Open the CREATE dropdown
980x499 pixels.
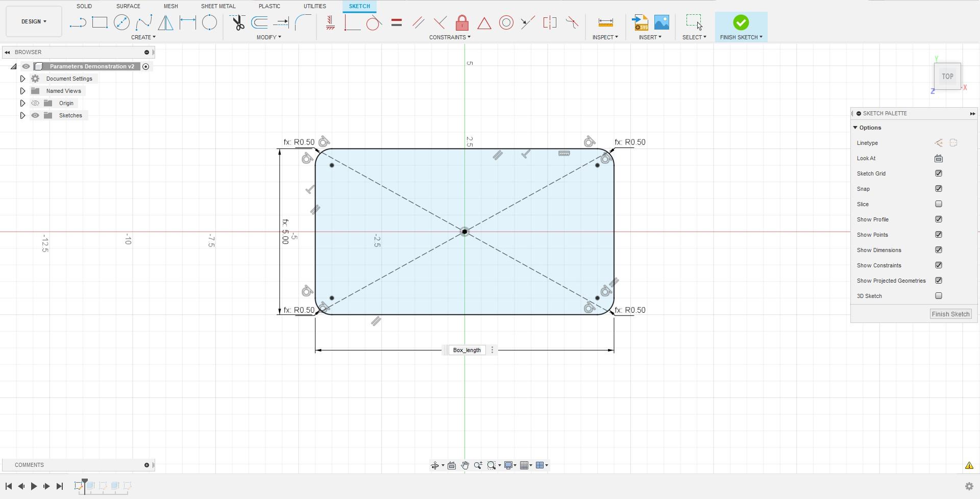[144, 37]
